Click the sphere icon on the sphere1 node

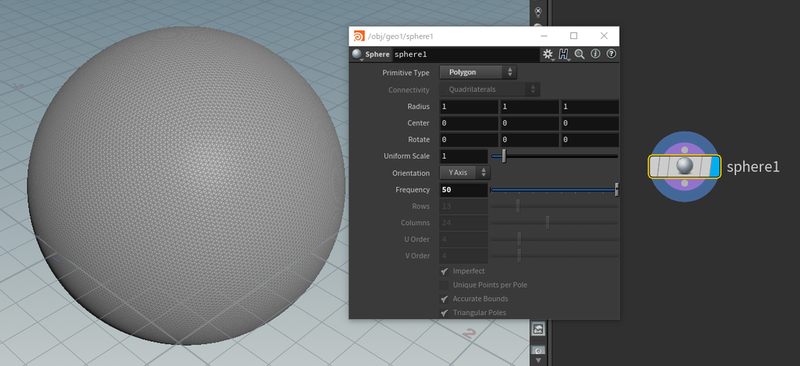(684, 166)
